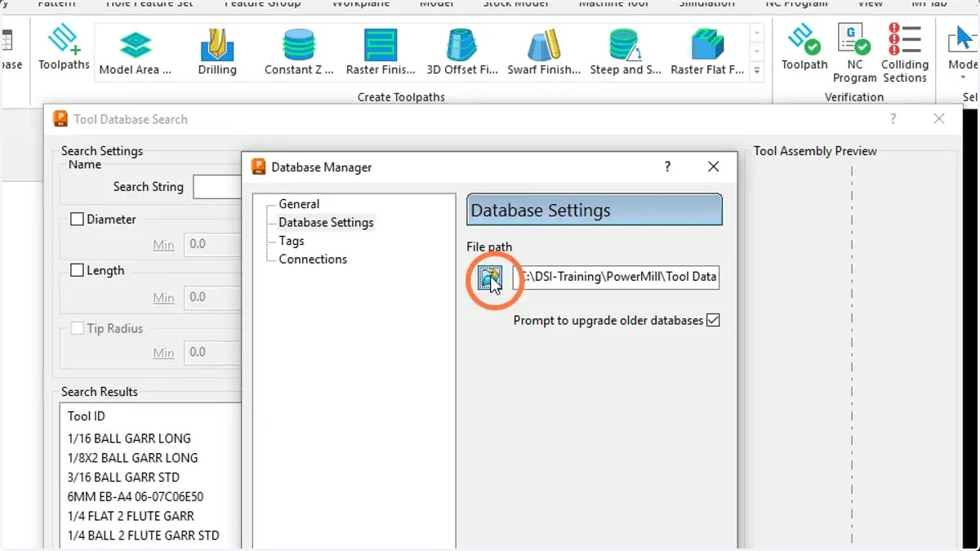Select tool 1/4 BALL 2 FLUTE GARR STD

(x=144, y=535)
